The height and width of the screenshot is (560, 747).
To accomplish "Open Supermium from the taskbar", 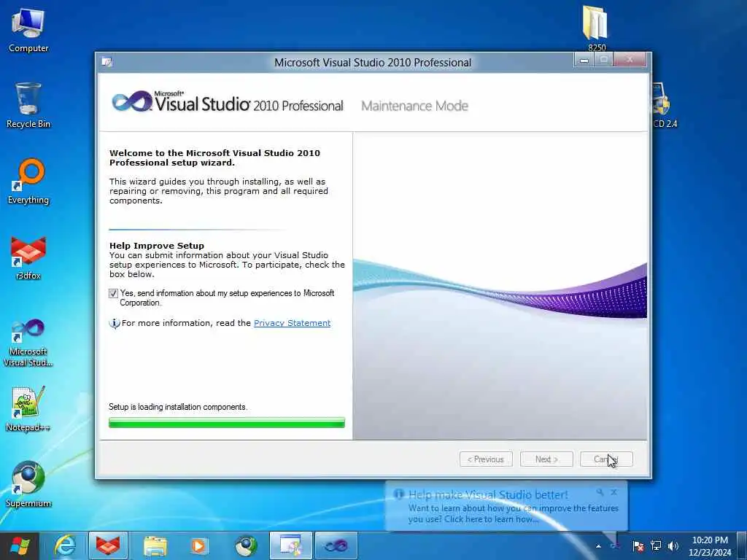I will pos(245,545).
